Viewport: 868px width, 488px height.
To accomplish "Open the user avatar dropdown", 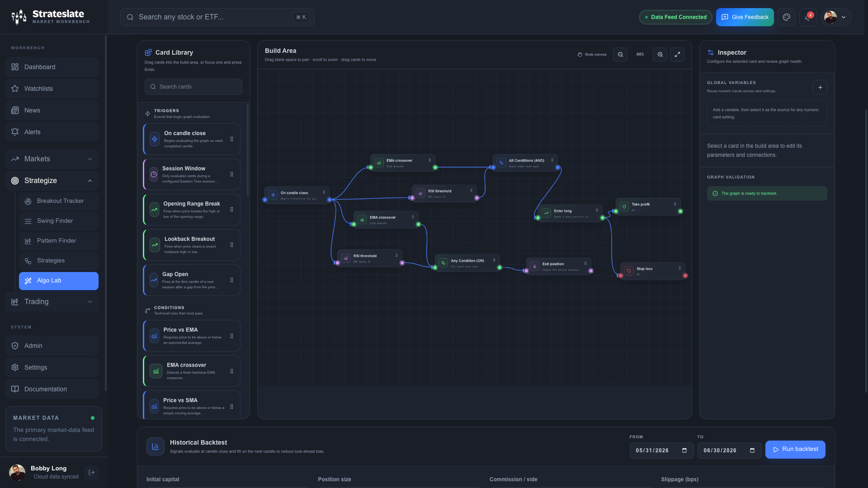I will (836, 17).
